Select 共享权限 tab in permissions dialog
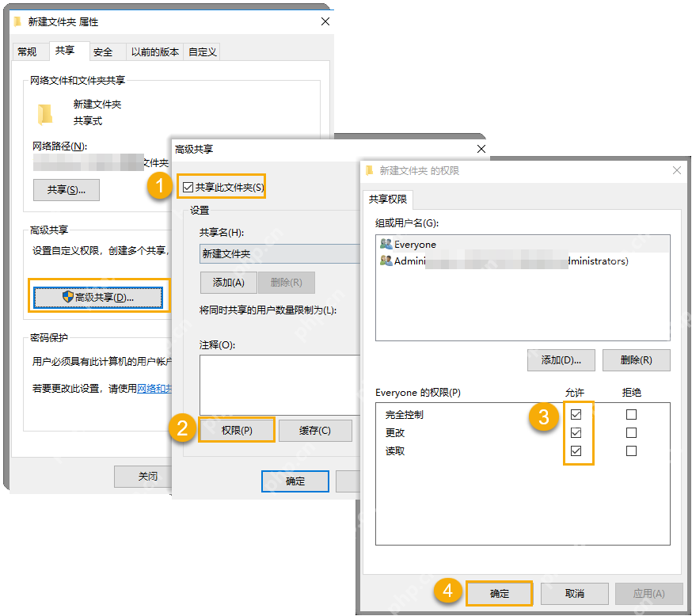 click(387, 199)
